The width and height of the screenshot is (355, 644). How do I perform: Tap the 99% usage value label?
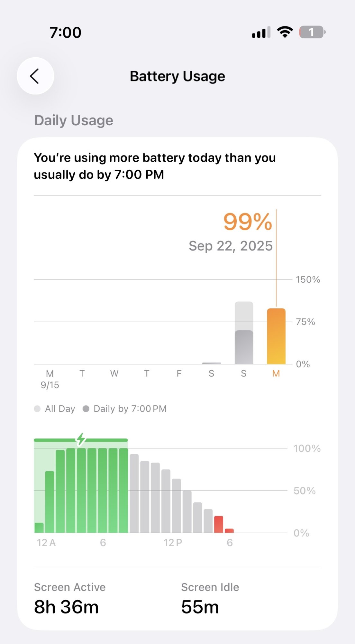point(248,222)
